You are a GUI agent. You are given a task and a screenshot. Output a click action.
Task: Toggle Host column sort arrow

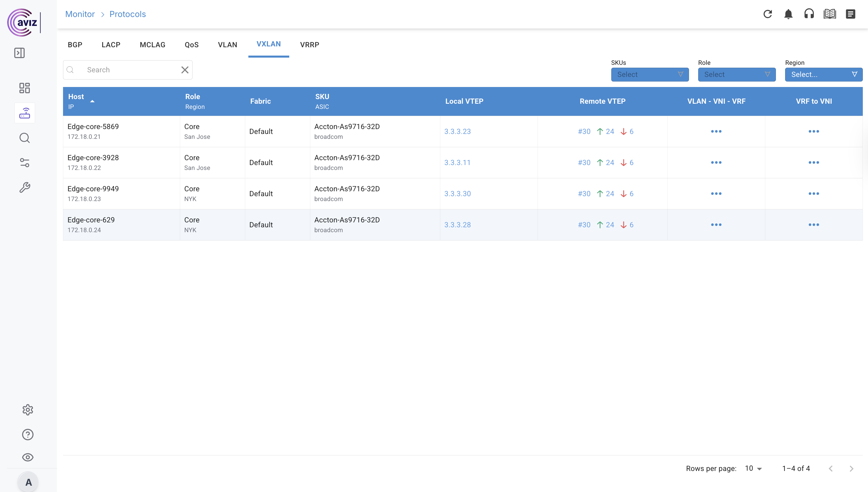92,101
